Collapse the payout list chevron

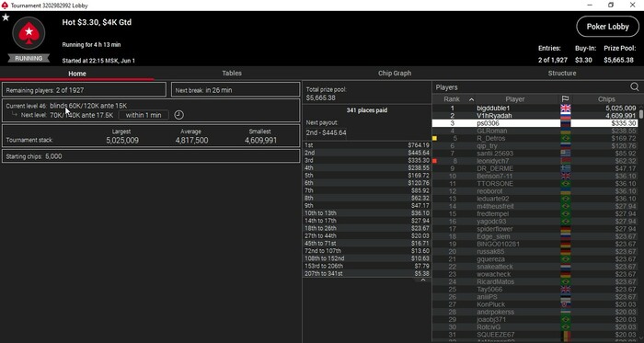tap(422, 280)
